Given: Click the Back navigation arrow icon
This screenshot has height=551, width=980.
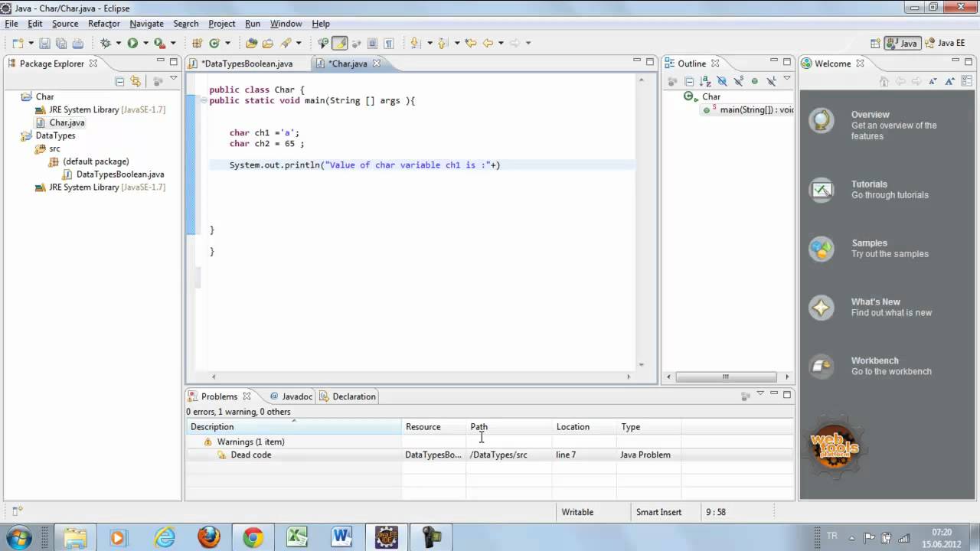Looking at the screenshot, I should 488,44.
